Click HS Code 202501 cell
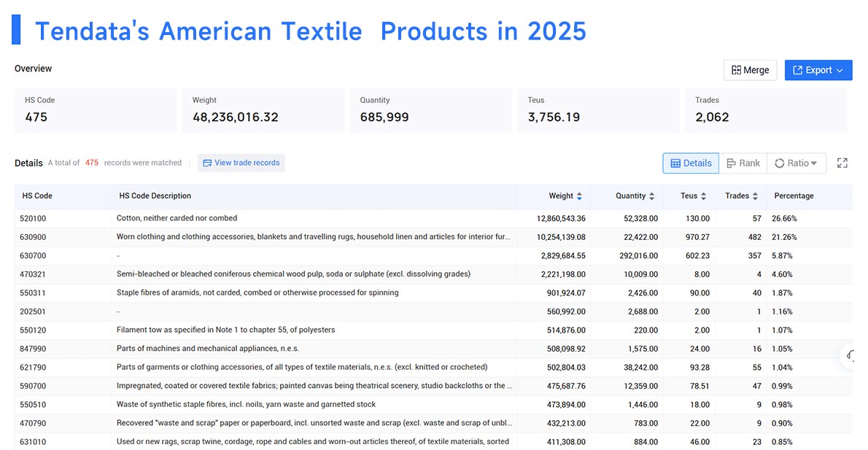The image size is (868, 450). point(34,311)
